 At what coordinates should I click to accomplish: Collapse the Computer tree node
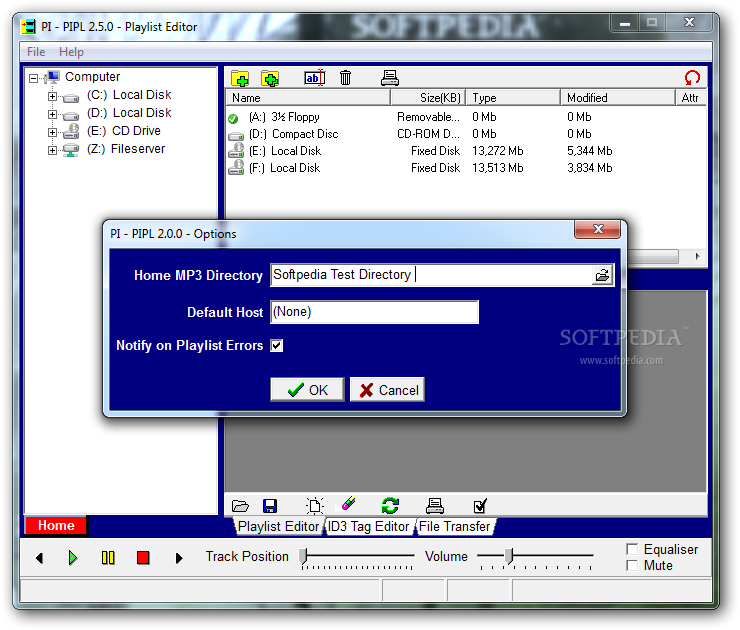(33, 78)
